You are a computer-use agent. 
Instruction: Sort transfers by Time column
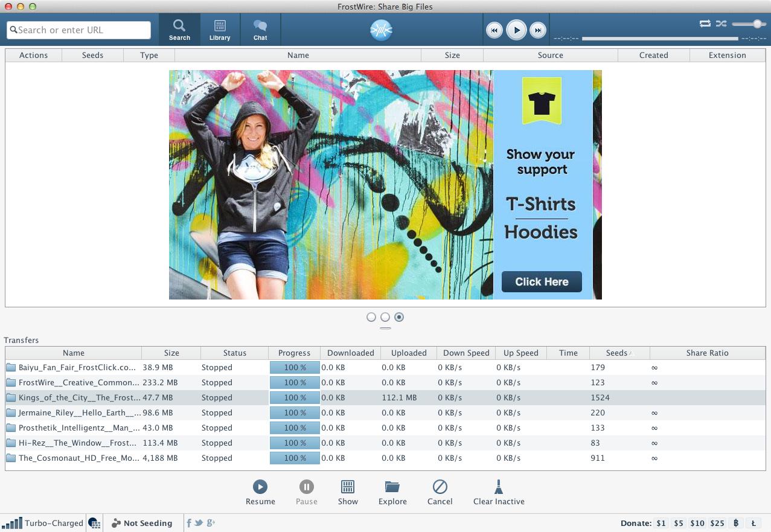click(x=568, y=353)
